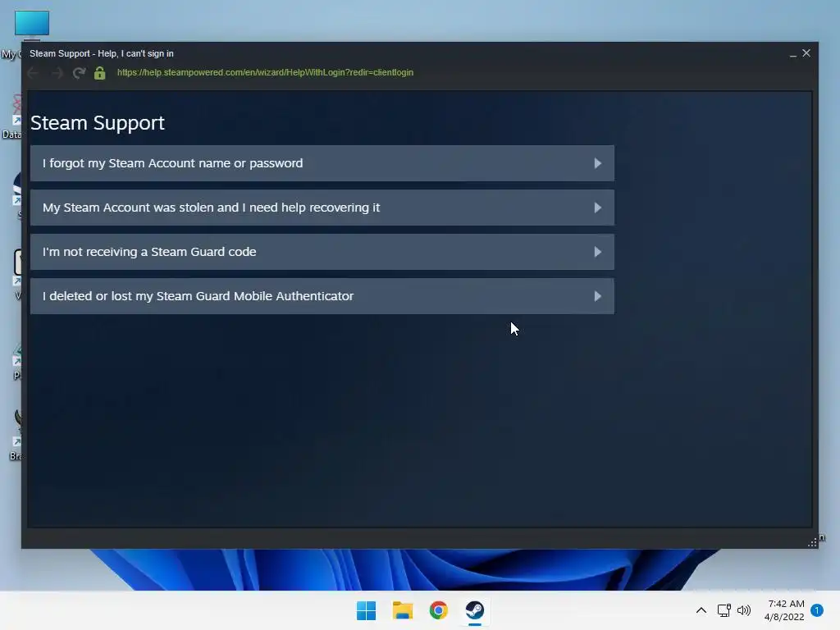Close the Steam Support window
The height and width of the screenshot is (630, 840).
pyautogui.click(x=806, y=53)
